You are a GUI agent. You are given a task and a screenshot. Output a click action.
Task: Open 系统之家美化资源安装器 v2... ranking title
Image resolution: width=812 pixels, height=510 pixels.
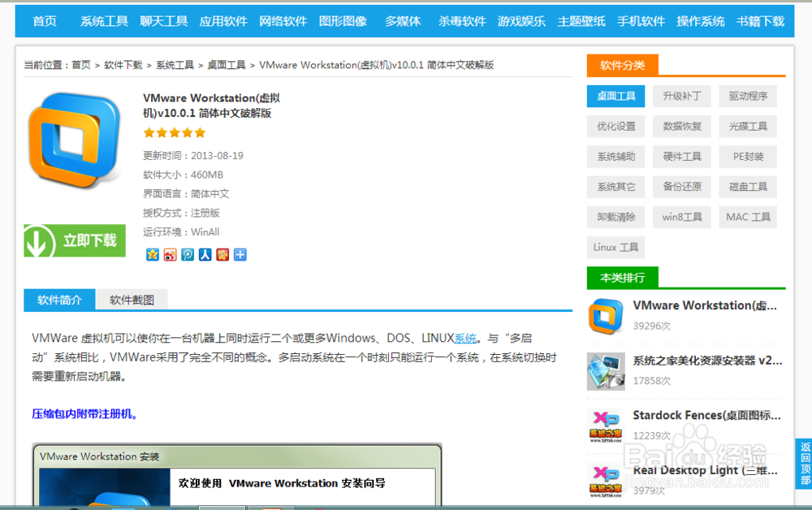click(x=707, y=361)
